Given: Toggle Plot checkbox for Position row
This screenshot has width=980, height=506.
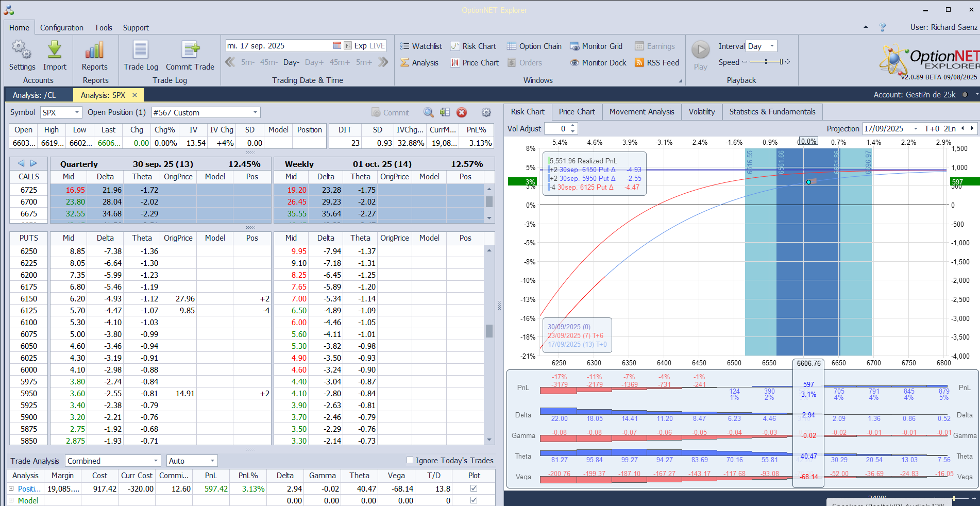Looking at the screenshot, I should tap(474, 488).
